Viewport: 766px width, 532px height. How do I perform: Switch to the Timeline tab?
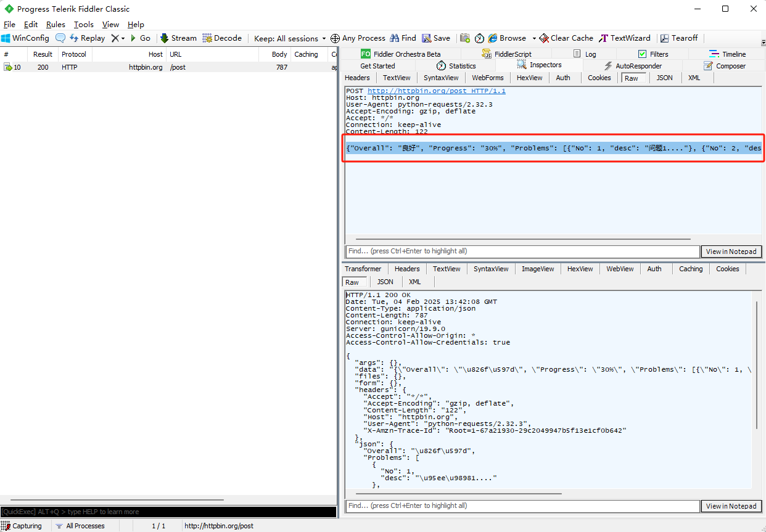point(728,54)
